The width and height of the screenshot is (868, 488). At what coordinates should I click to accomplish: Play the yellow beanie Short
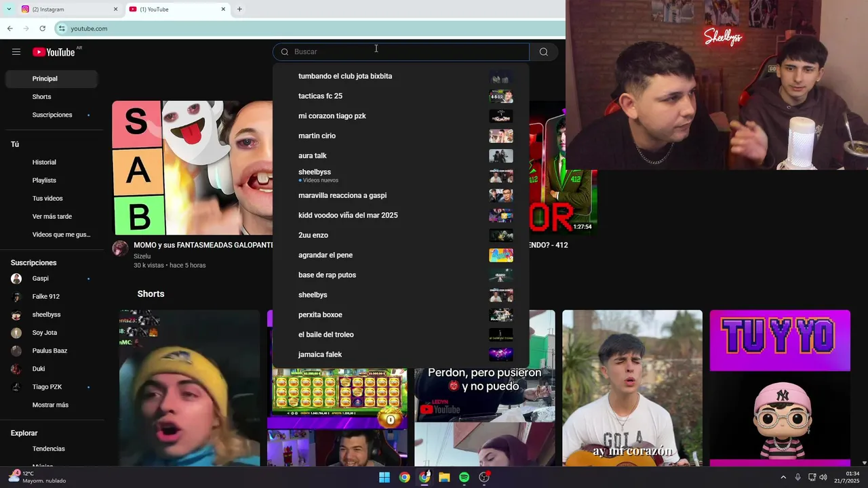[189, 388]
